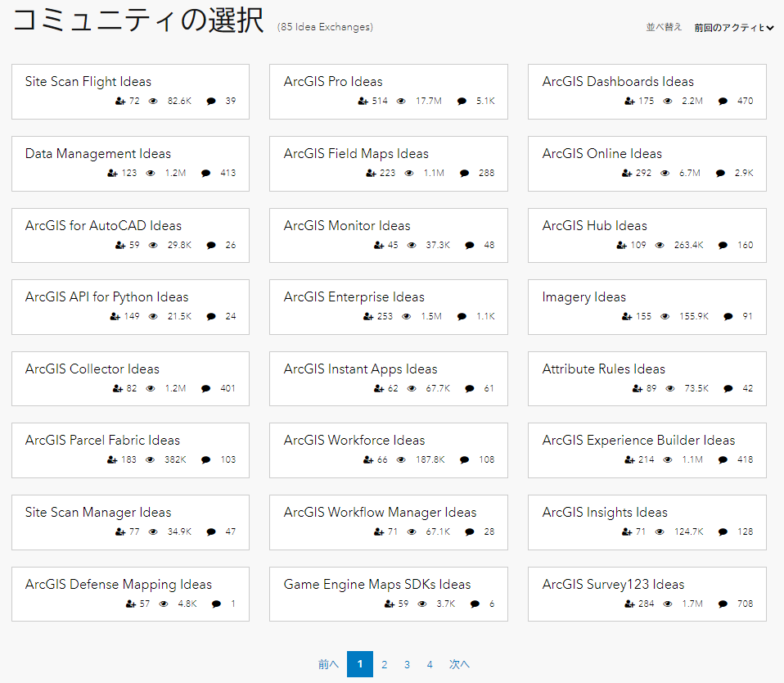
Task: Click 708 comments count on ArcGIS Survey123 Ideas
Action: [x=745, y=604]
